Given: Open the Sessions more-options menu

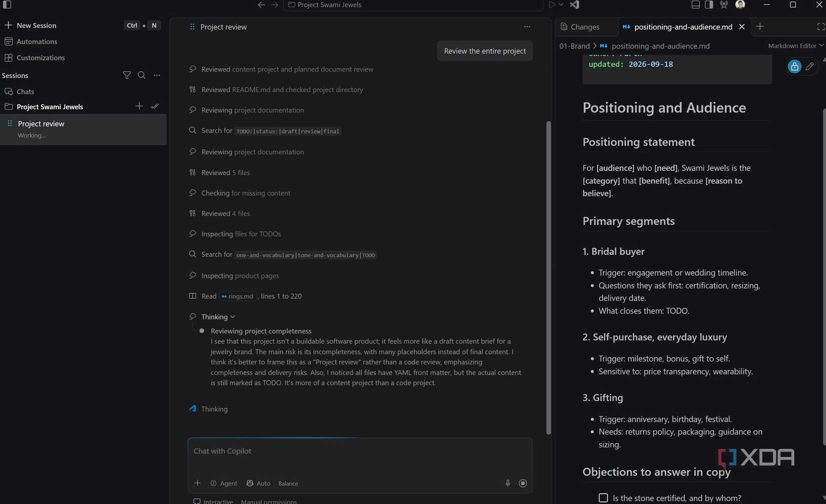Looking at the screenshot, I should [x=157, y=75].
